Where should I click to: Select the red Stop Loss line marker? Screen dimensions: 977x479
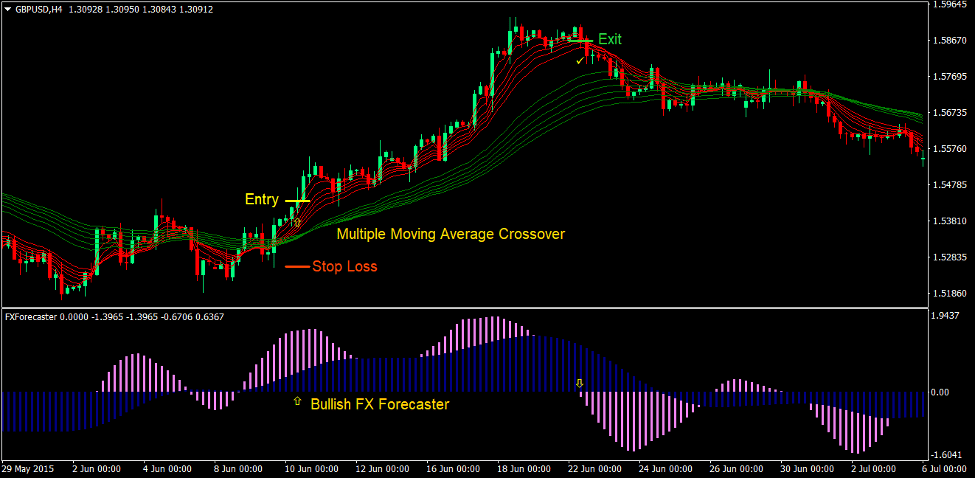297,267
